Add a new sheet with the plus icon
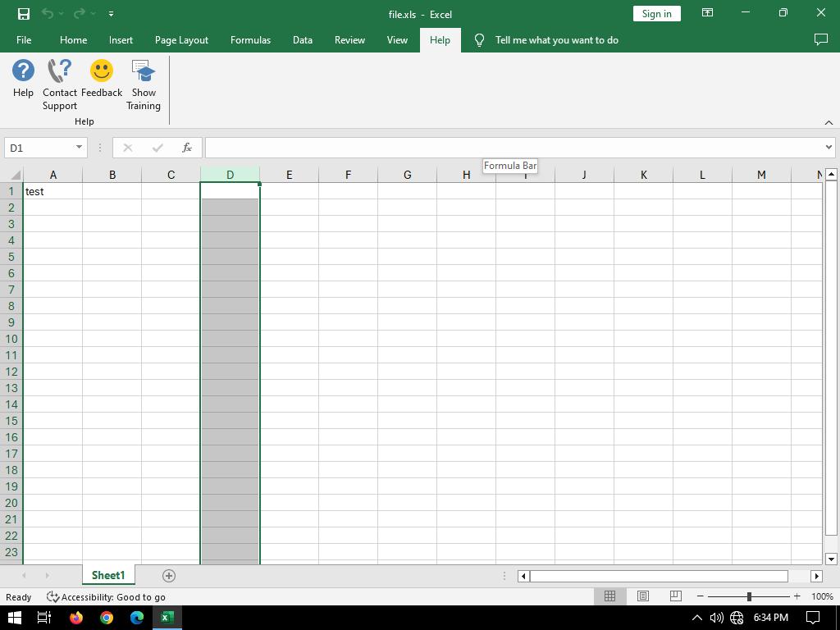This screenshot has width=840, height=630. point(169,576)
